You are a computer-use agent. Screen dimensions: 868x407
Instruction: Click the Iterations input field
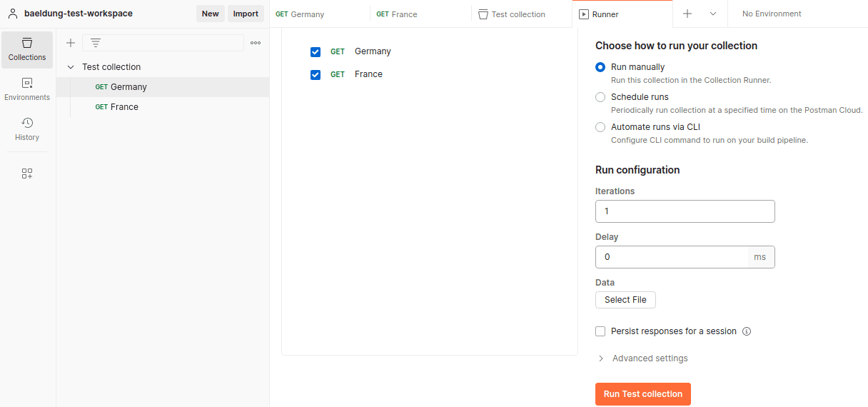point(685,211)
